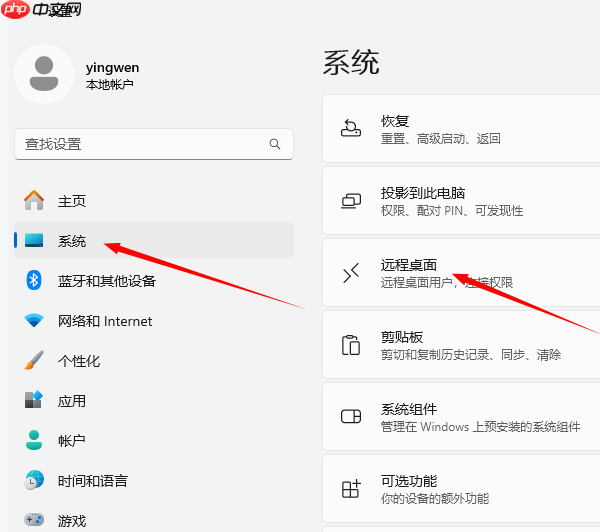Click the magnifier search icon
This screenshot has width=600, height=532.
(x=275, y=144)
